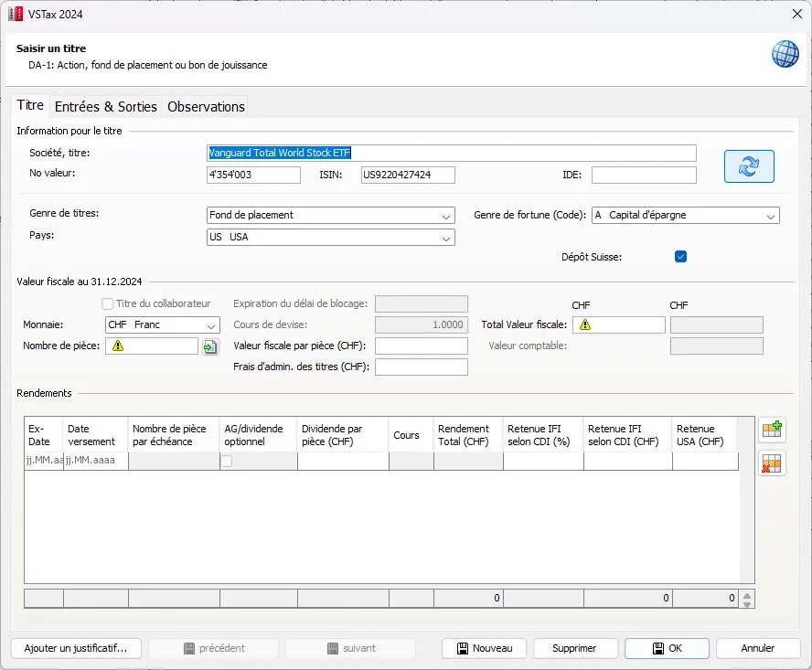812x670 pixels.
Task: Click the warning icon in Total Valeur fiscale
Action: (584, 324)
